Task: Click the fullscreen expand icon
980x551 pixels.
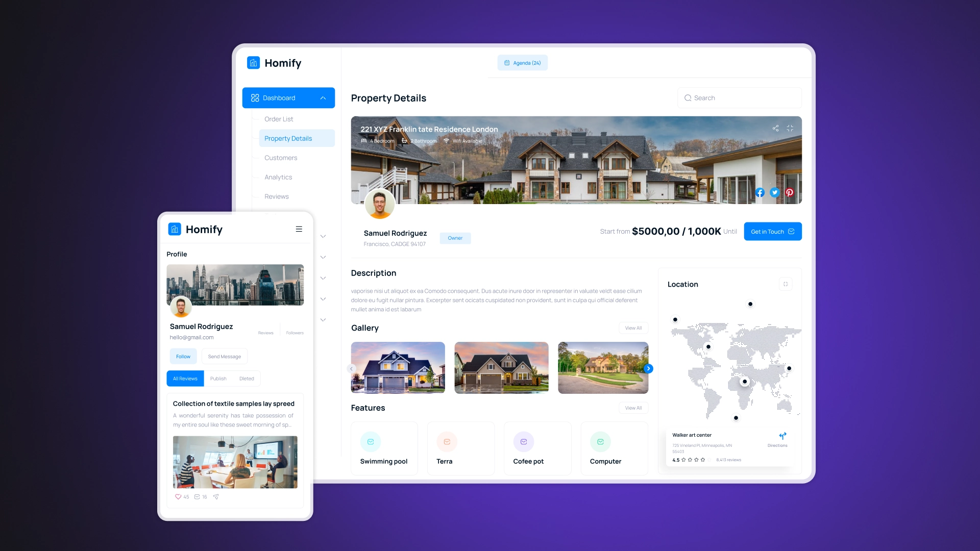Action: [x=790, y=129]
